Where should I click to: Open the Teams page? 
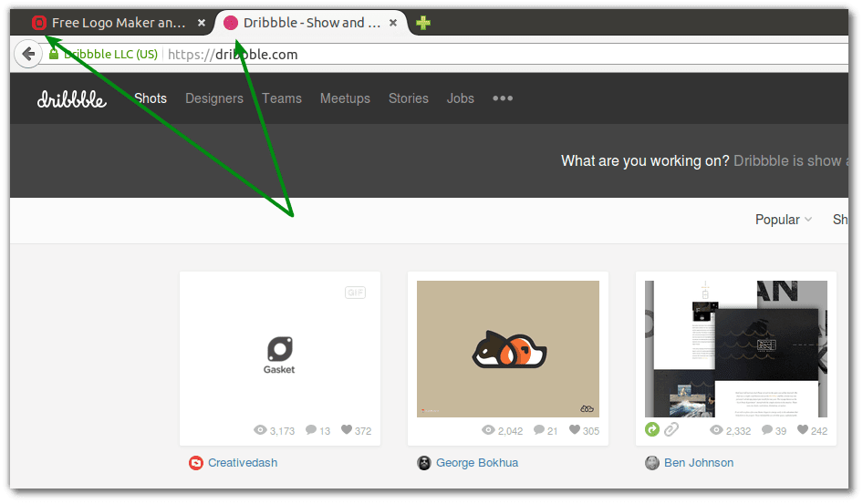pyautogui.click(x=282, y=98)
